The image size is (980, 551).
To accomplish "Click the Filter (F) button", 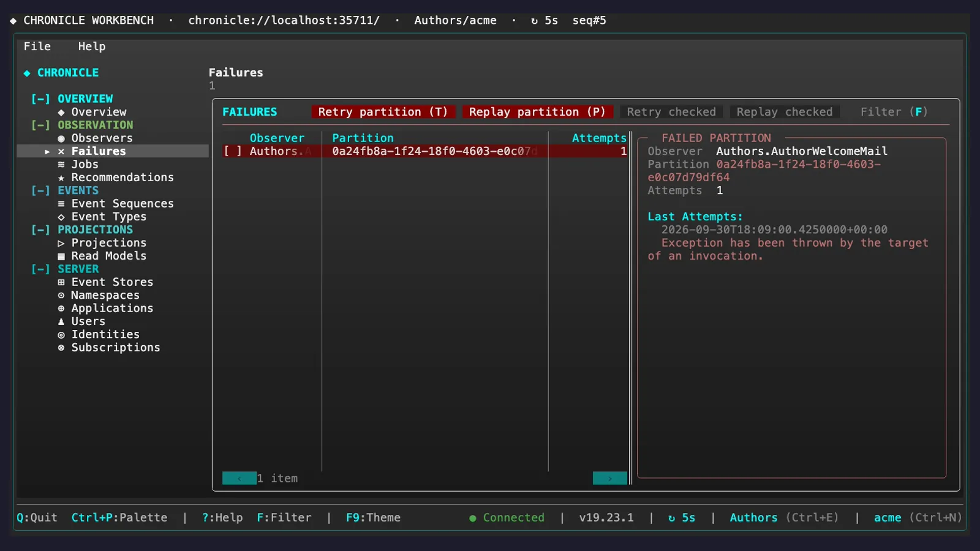I will 894,112.
